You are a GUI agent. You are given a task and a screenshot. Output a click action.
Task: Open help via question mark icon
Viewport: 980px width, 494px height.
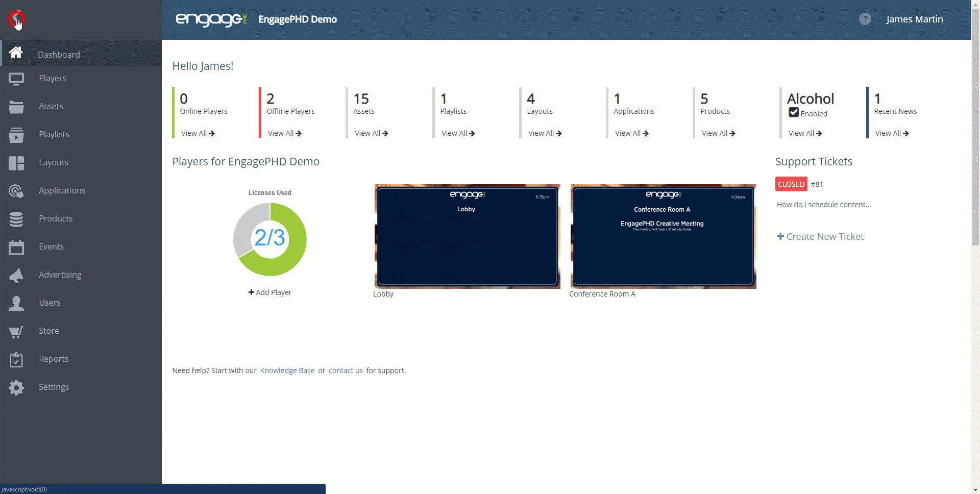[x=865, y=19]
